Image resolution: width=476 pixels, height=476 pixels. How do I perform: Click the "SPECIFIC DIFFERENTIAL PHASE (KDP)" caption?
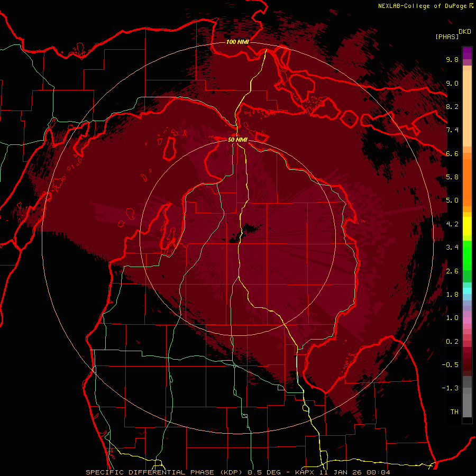click(165, 472)
